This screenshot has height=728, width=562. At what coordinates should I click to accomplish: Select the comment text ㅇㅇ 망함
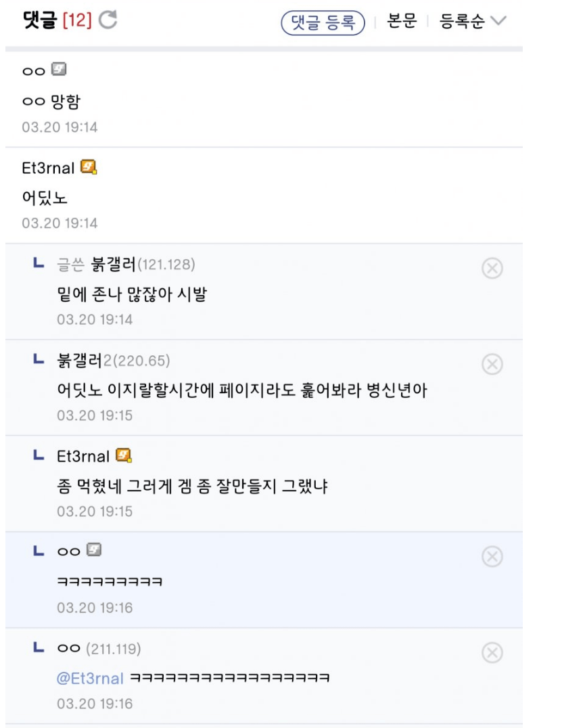click(x=52, y=102)
